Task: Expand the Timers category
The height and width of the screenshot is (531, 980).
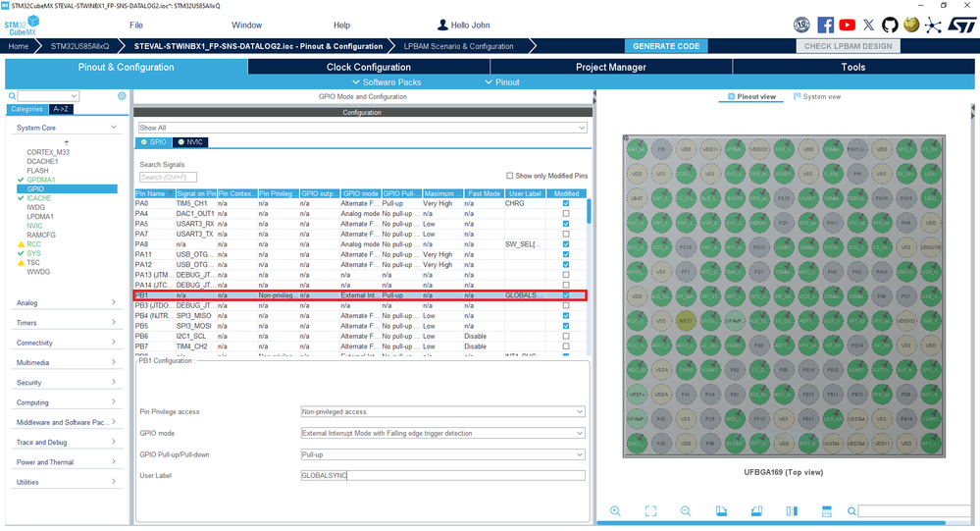Action: 67,323
